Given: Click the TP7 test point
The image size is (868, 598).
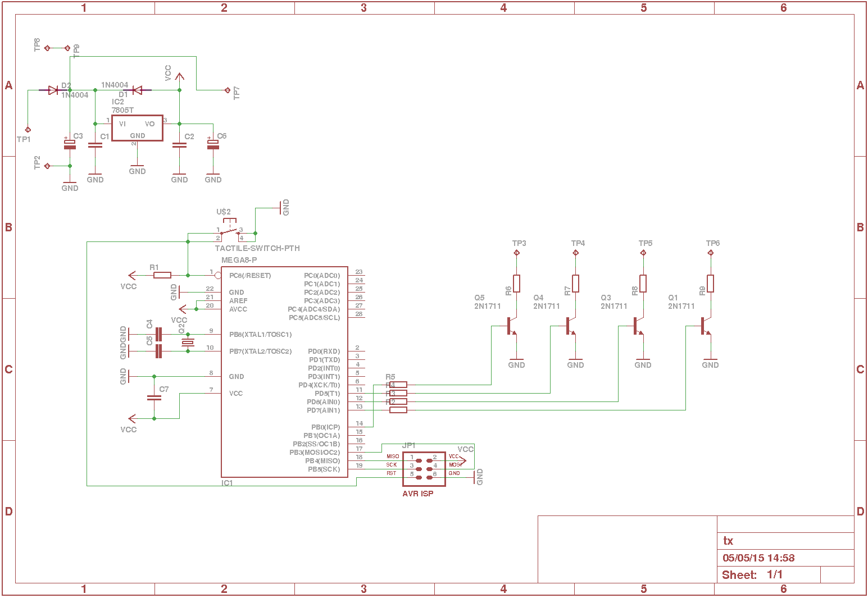Looking at the screenshot, I should 227,90.
